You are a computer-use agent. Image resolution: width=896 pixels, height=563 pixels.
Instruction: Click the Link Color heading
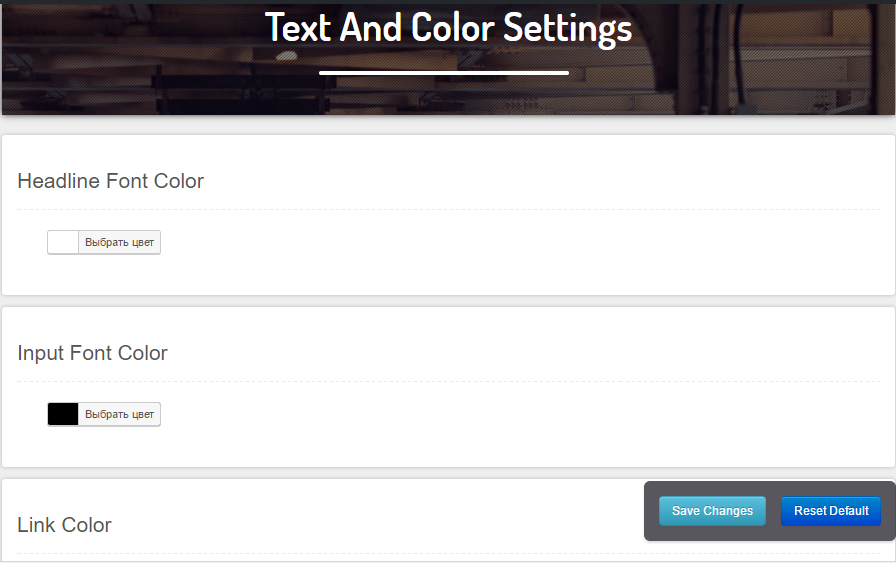point(64,525)
